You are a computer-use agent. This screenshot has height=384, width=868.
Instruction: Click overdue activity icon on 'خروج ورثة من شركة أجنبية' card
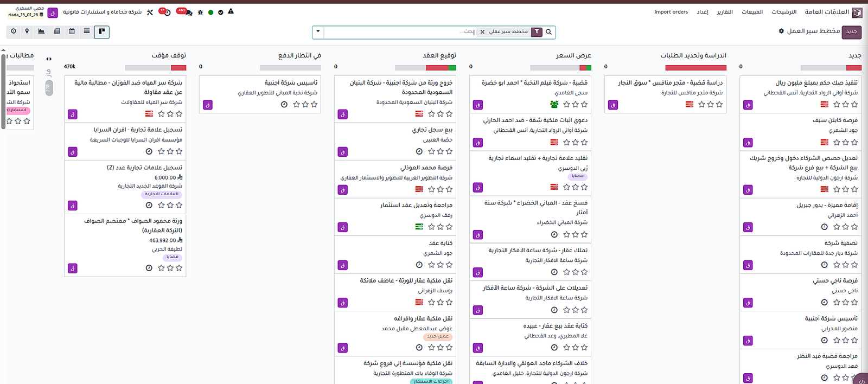(419, 114)
